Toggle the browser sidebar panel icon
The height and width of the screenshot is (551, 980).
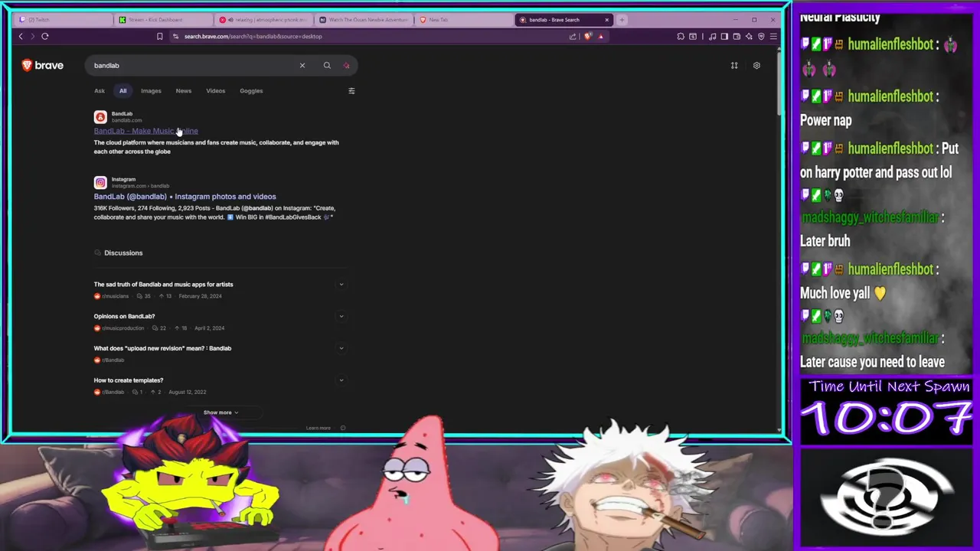tap(724, 36)
